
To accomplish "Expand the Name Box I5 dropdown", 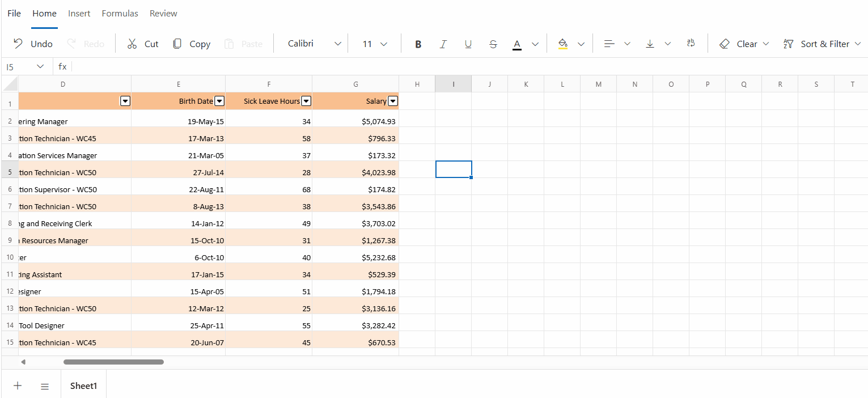I will click(40, 67).
